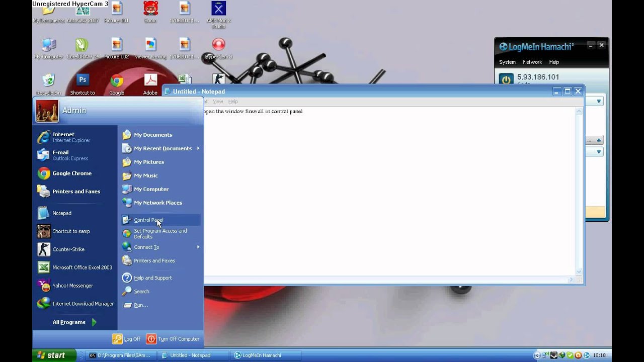Click the Start button
Screen dimensions: 644x362
coord(54,355)
